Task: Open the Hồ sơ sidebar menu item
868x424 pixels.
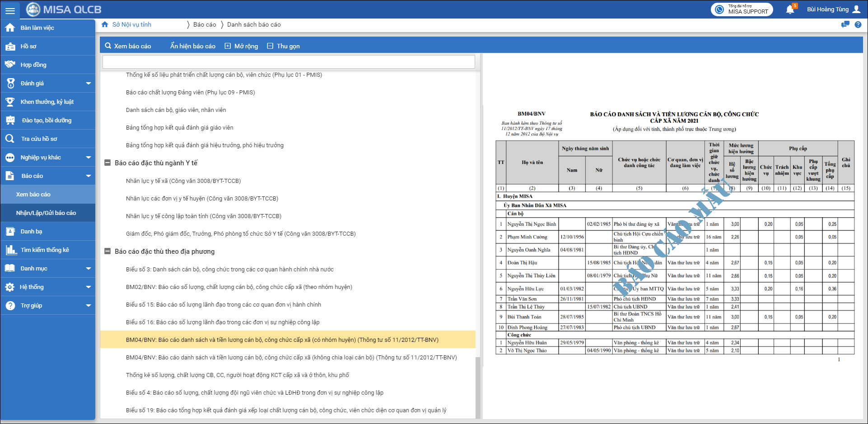Action: 28,47
